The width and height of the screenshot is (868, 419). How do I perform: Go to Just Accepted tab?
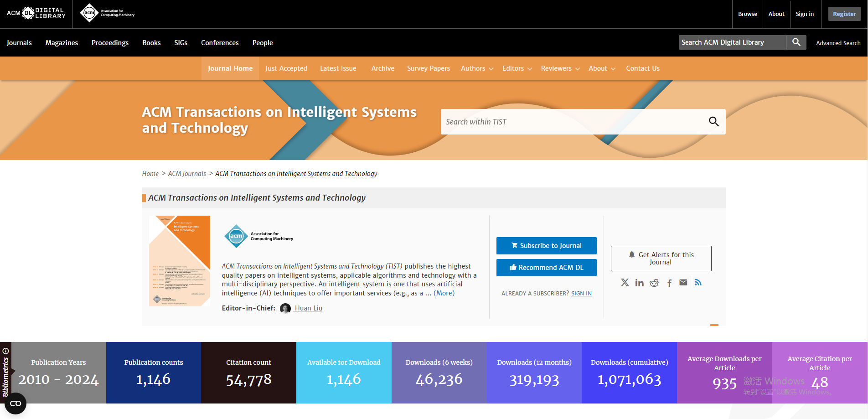click(286, 68)
